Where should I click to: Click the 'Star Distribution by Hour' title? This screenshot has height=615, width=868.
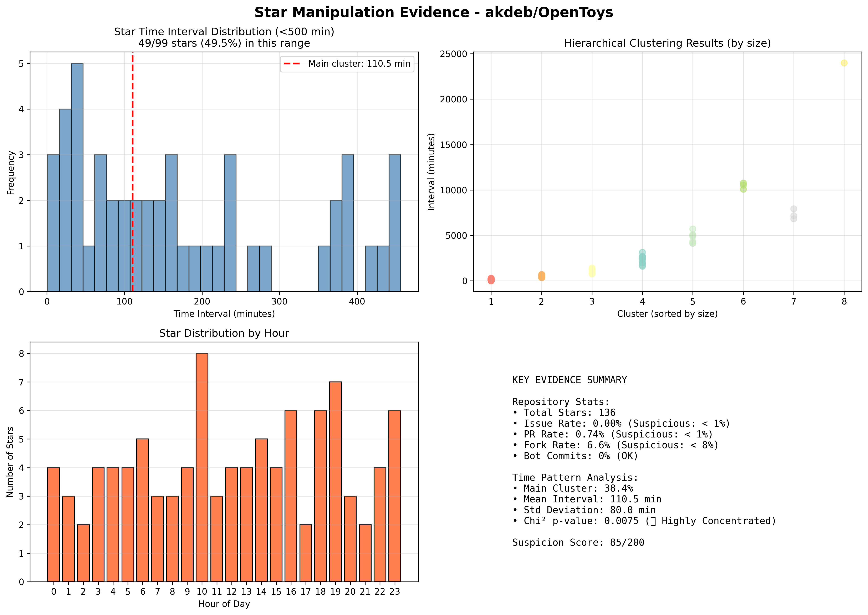[224, 333]
